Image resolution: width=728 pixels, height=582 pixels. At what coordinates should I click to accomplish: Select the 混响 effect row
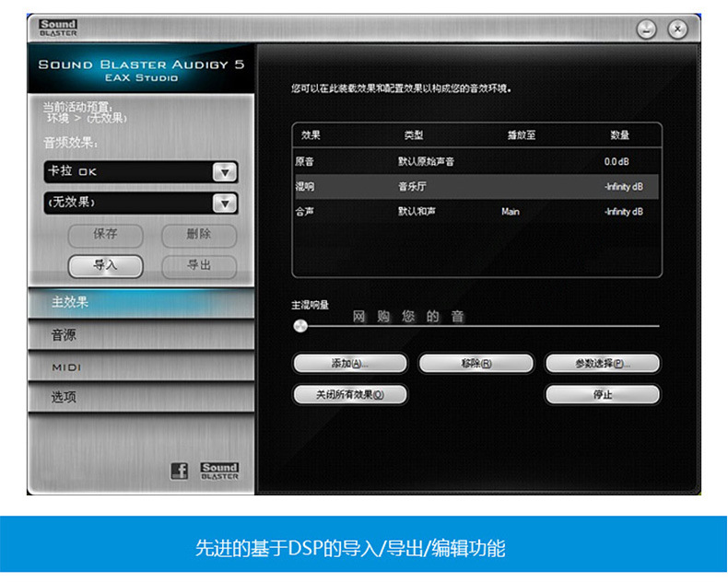click(x=476, y=187)
